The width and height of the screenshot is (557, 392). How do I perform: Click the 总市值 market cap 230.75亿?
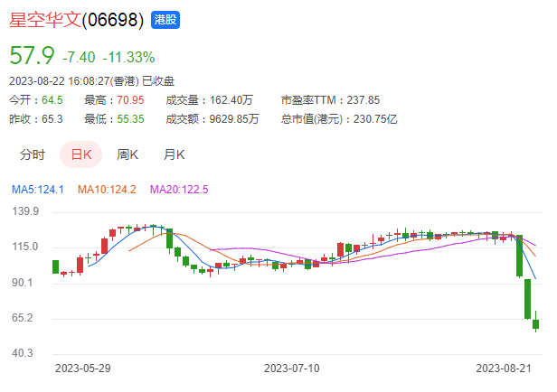pyautogui.click(x=375, y=119)
